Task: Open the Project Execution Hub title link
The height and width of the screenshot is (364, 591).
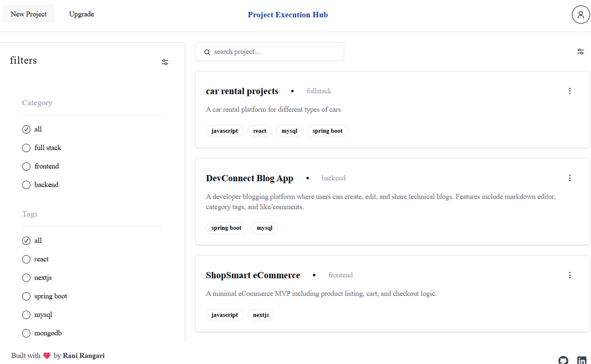Action: 288,15
